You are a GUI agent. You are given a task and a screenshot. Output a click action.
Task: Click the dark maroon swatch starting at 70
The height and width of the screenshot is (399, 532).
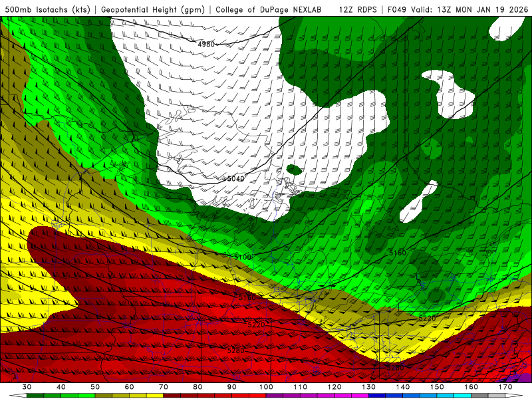coord(172,396)
